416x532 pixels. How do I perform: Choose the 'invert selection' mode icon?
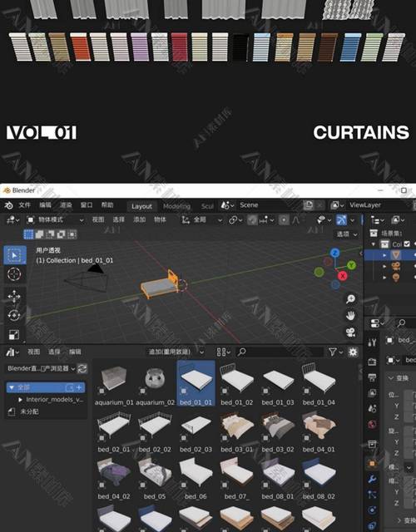[x=62, y=234]
